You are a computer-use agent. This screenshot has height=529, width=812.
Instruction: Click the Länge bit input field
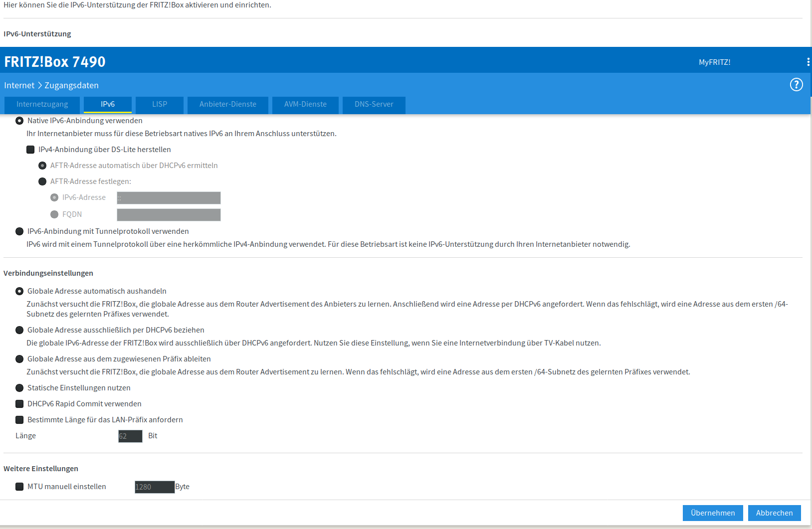tap(130, 436)
